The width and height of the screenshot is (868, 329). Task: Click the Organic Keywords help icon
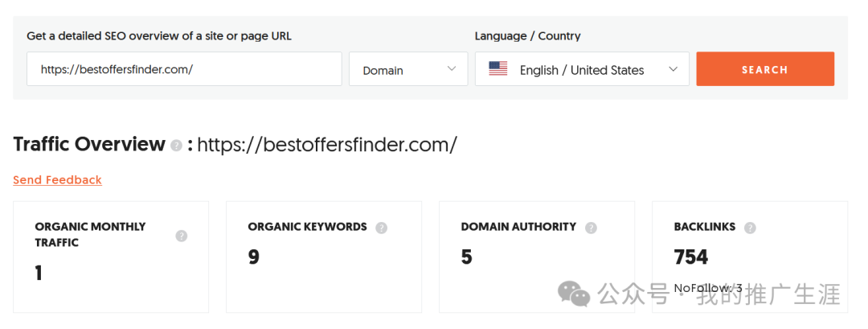pos(381,228)
